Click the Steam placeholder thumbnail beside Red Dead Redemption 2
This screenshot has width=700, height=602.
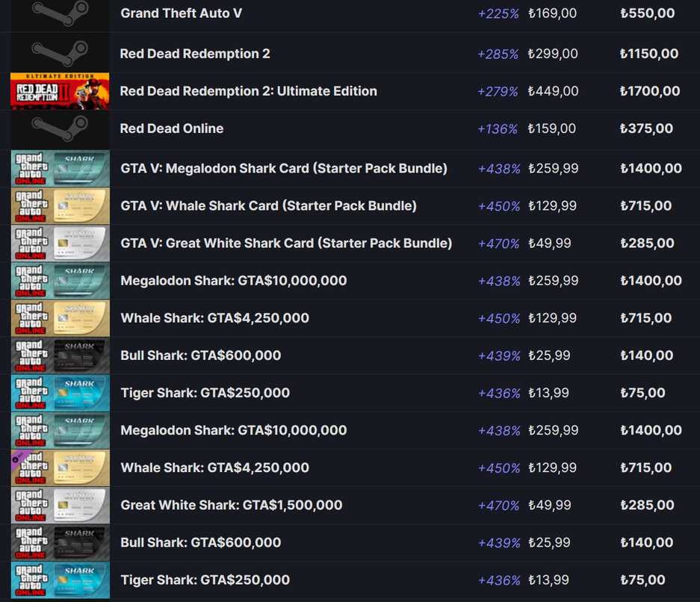click(61, 54)
